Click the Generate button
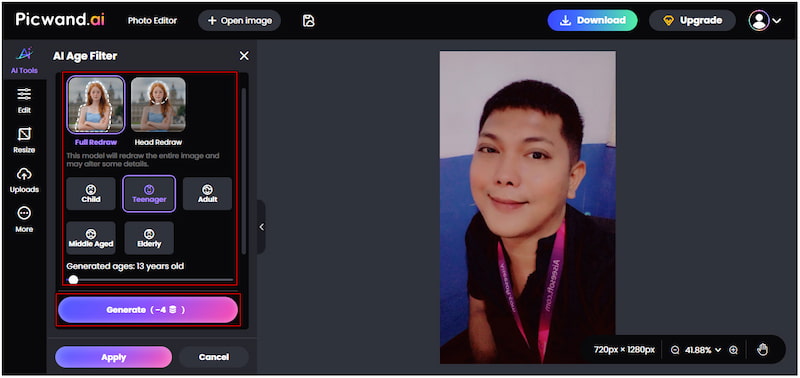 click(148, 310)
